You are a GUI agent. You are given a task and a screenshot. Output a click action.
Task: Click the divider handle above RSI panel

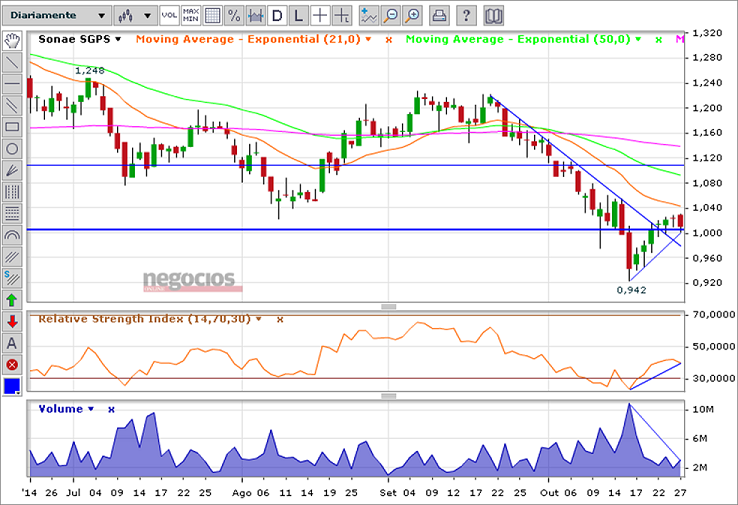click(388, 306)
